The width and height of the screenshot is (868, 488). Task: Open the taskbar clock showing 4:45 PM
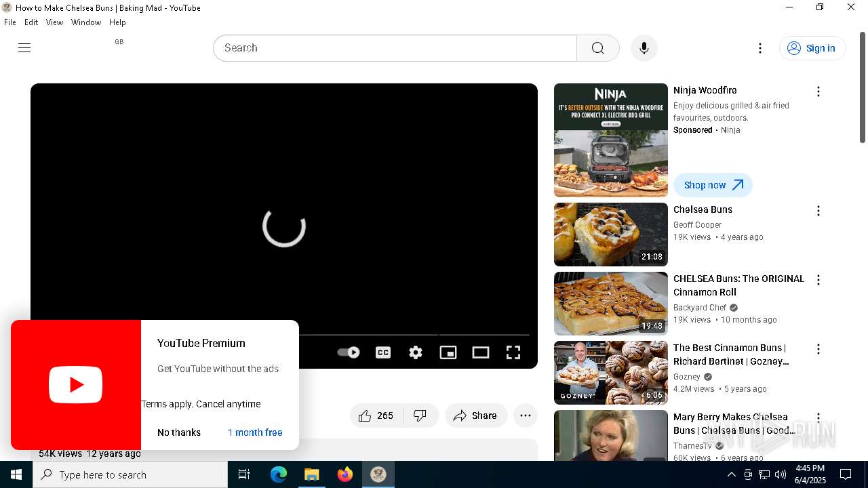(810, 474)
